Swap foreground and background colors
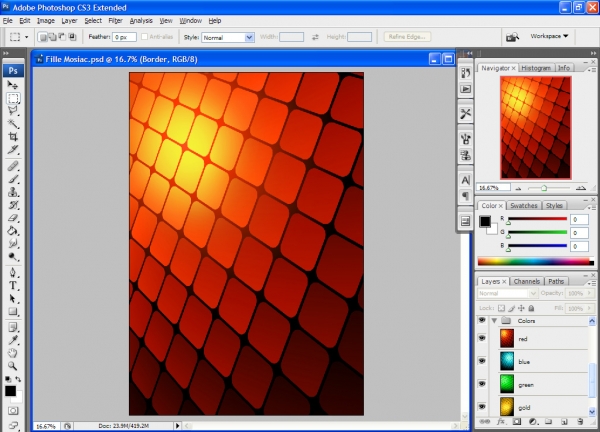The width and height of the screenshot is (600, 432). tap(18, 379)
